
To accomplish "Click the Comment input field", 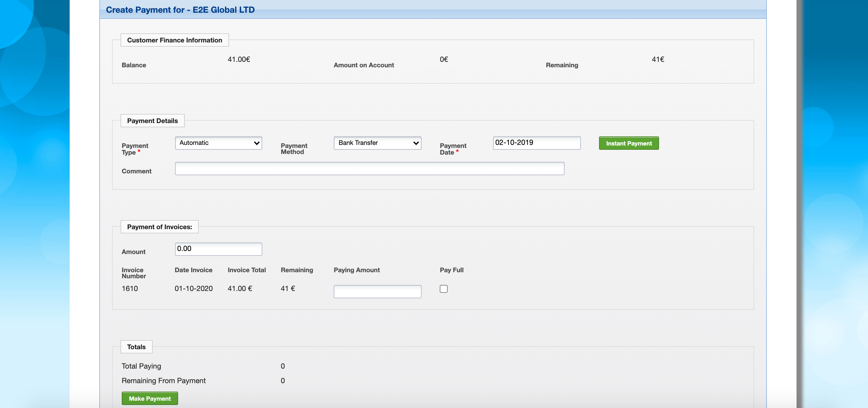I will click(x=369, y=169).
